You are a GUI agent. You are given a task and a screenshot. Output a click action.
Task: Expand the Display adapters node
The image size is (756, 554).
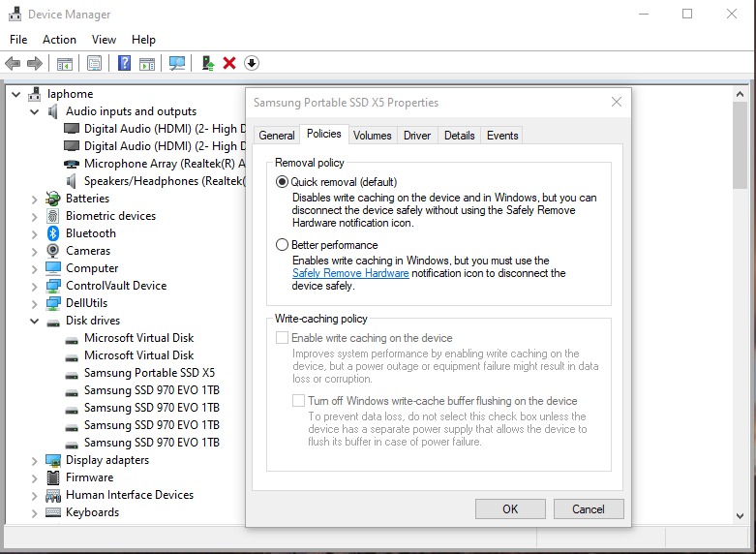(34, 461)
